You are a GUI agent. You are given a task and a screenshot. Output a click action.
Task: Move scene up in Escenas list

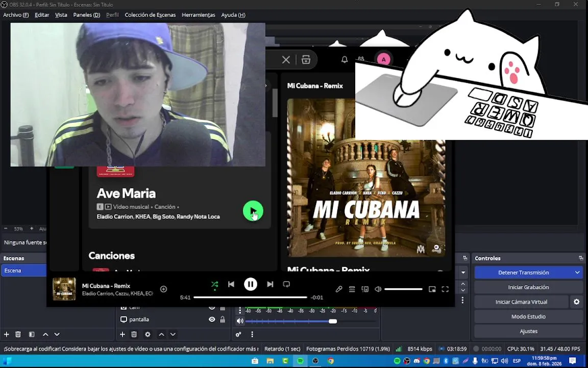45,334
